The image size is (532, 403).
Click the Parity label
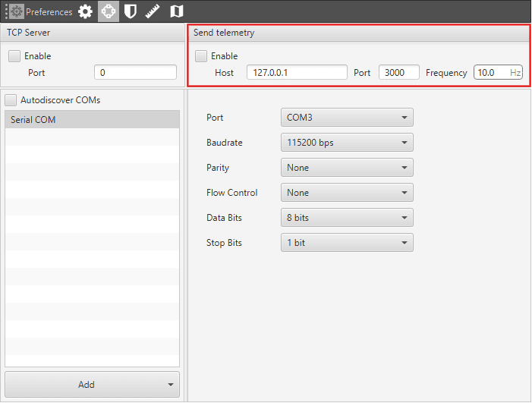tap(218, 168)
